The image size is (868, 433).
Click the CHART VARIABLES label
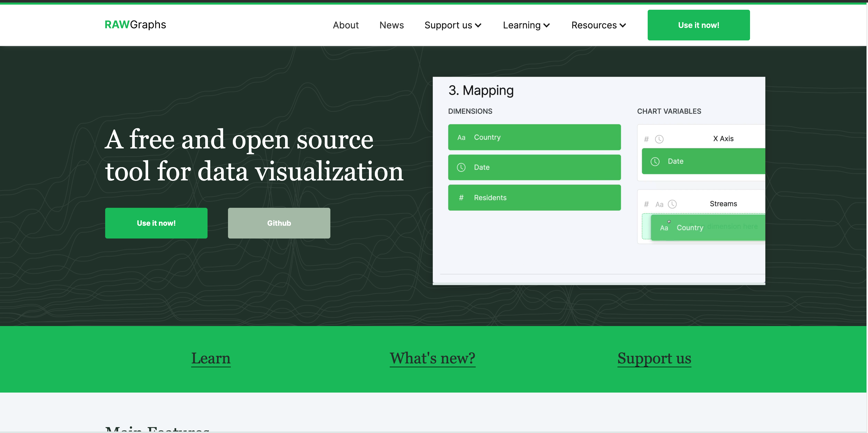pyautogui.click(x=669, y=111)
